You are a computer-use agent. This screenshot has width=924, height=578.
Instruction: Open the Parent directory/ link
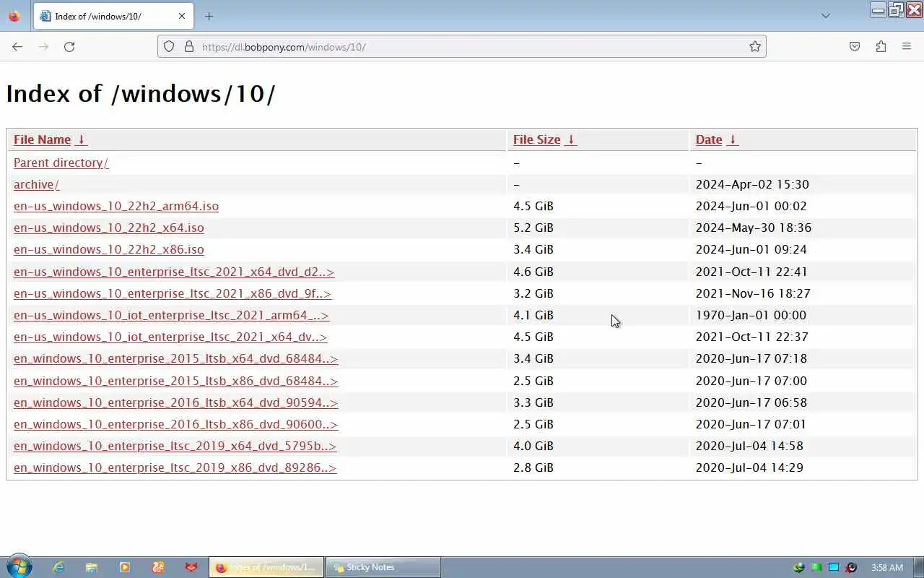pos(61,163)
